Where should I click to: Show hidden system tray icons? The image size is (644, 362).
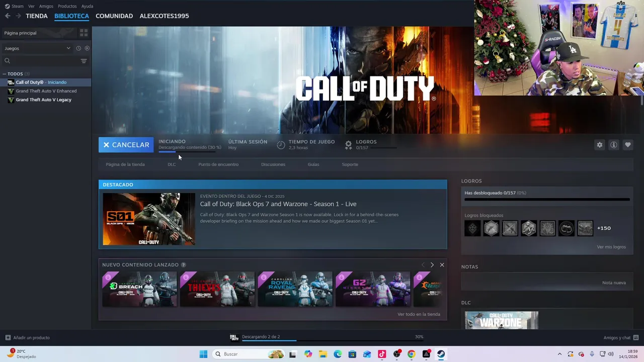(559, 354)
